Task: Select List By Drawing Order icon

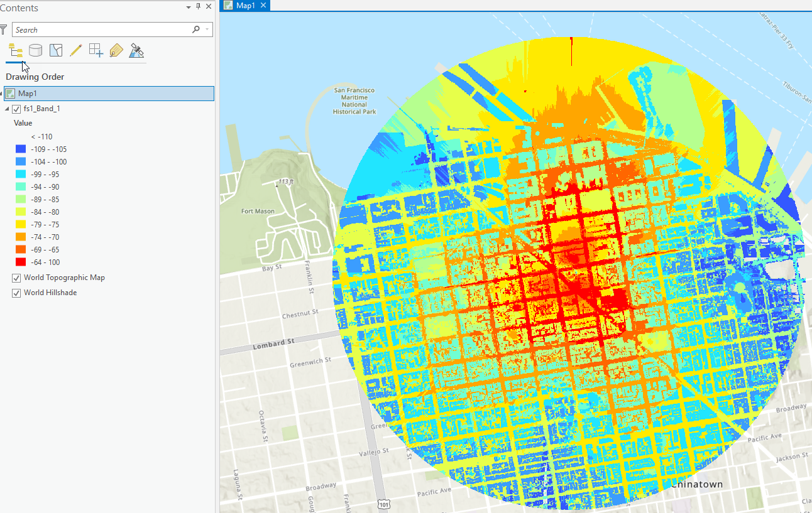Action: click(x=16, y=51)
